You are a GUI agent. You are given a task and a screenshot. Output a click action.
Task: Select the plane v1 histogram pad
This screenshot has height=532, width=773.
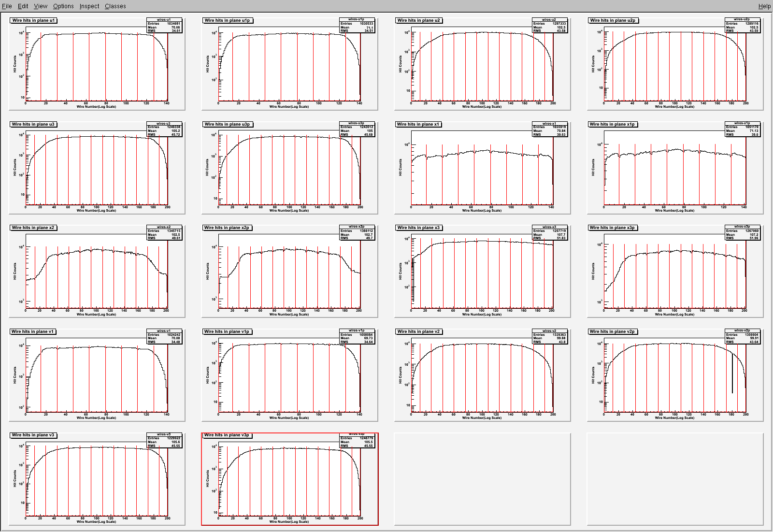click(x=97, y=375)
